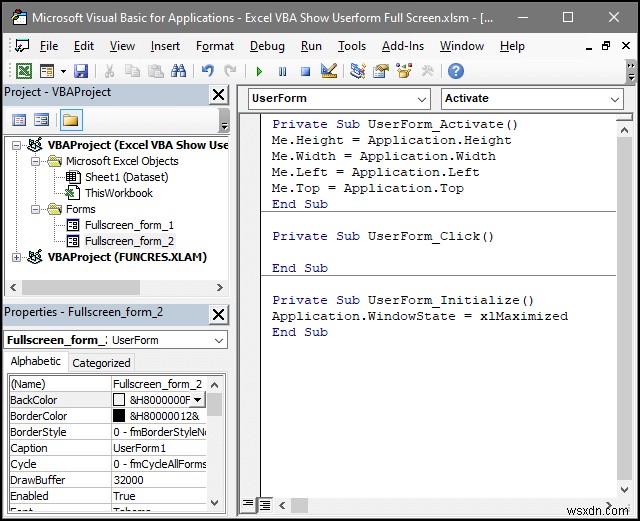Click code window scroll down arrow
Screen dimensions: 640x521
pyautogui.click(x=624, y=489)
